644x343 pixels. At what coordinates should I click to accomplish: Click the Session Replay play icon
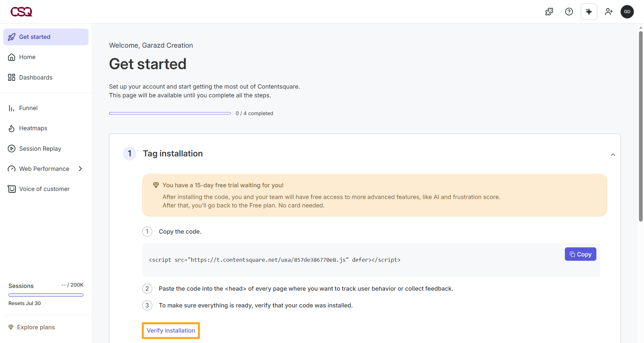pos(12,149)
